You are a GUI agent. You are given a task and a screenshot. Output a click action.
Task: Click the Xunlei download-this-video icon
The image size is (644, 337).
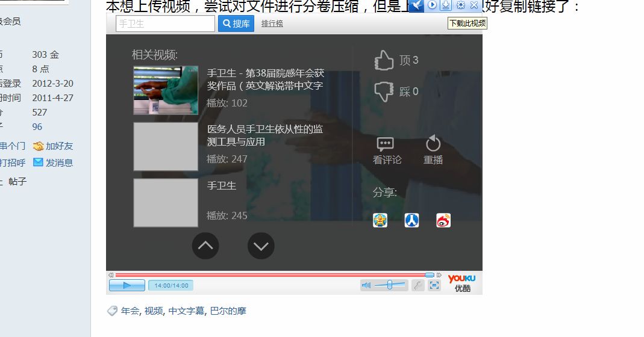coord(446,5)
